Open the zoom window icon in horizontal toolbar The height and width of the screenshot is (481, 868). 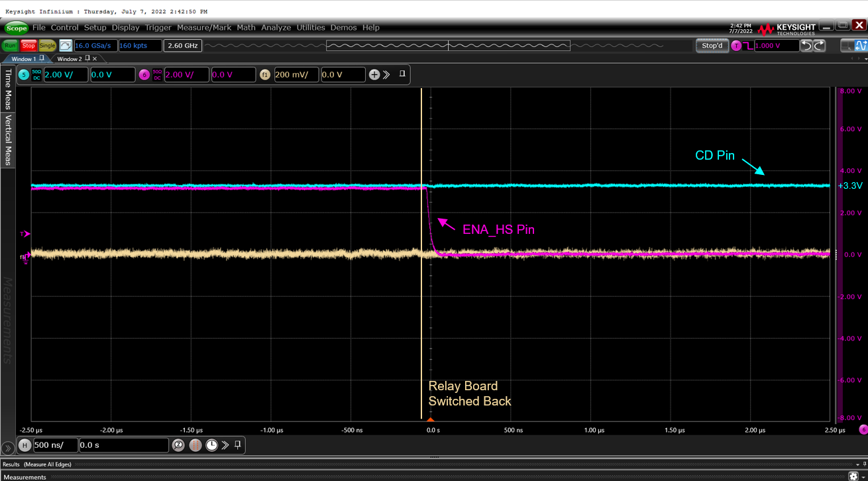178,445
